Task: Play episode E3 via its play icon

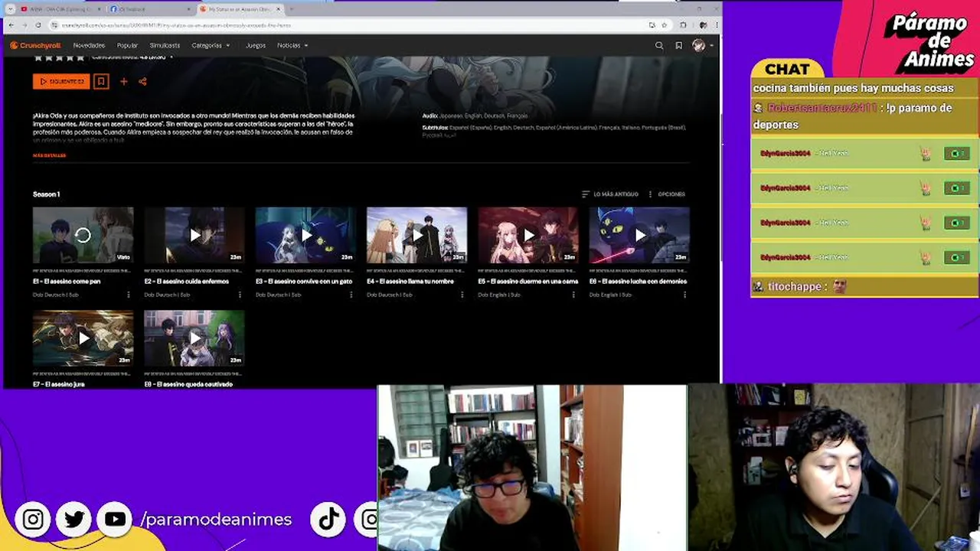Action: coord(306,236)
